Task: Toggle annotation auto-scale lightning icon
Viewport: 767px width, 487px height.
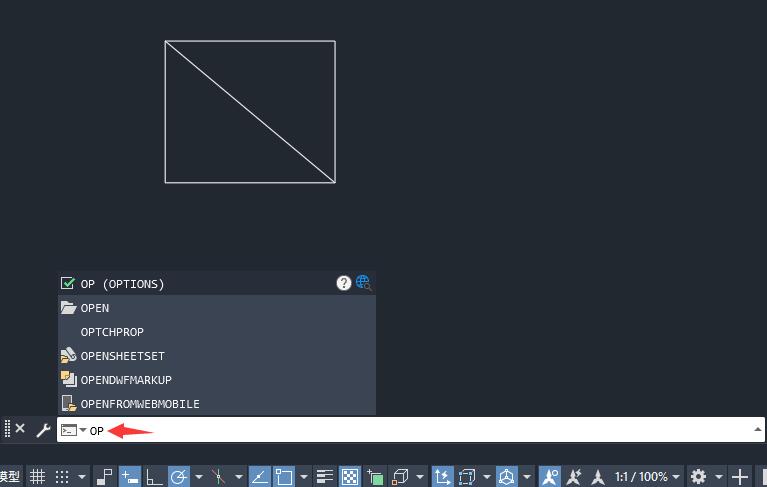Action: coord(574,476)
